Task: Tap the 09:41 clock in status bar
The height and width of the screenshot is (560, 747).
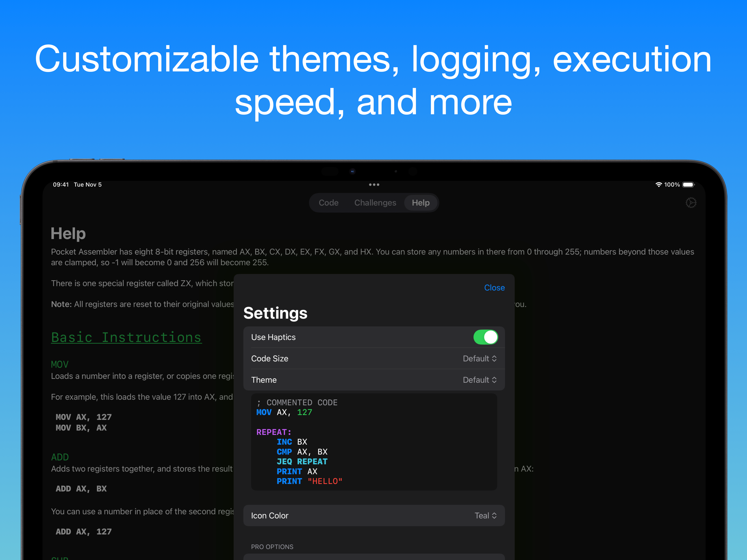Action: [x=61, y=185]
